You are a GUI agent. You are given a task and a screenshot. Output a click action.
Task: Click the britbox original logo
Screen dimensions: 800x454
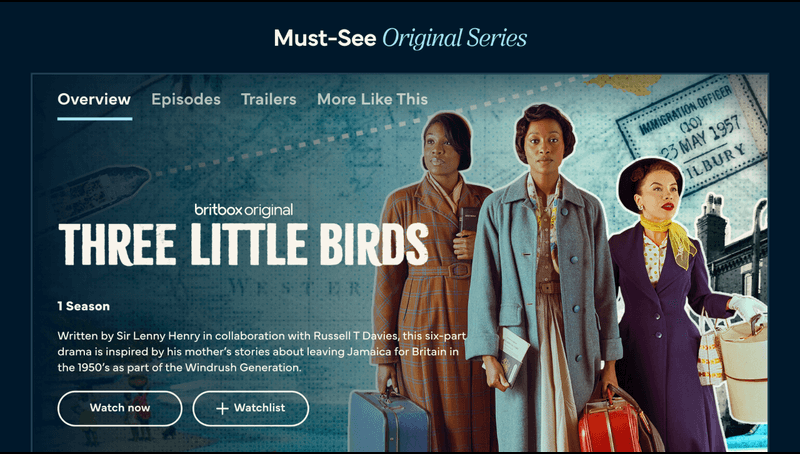coord(243,210)
